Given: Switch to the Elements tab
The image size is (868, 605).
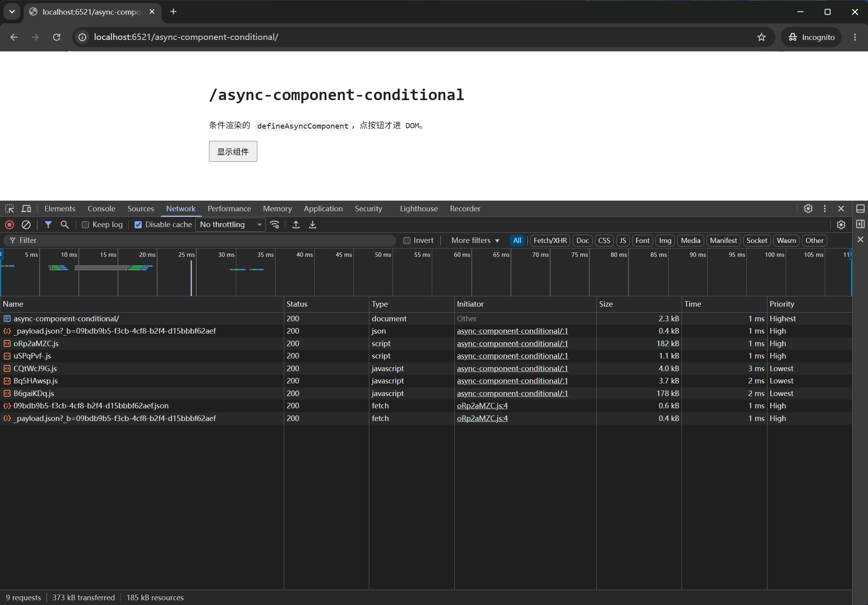Looking at the screenshot, I should 60,209.
